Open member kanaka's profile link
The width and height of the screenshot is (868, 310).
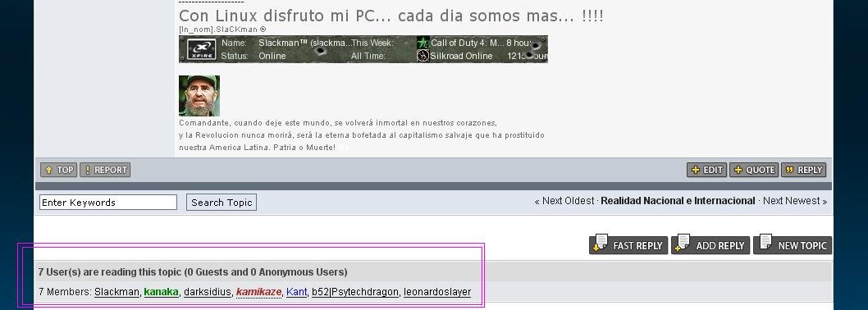click(x=161, y=292)
